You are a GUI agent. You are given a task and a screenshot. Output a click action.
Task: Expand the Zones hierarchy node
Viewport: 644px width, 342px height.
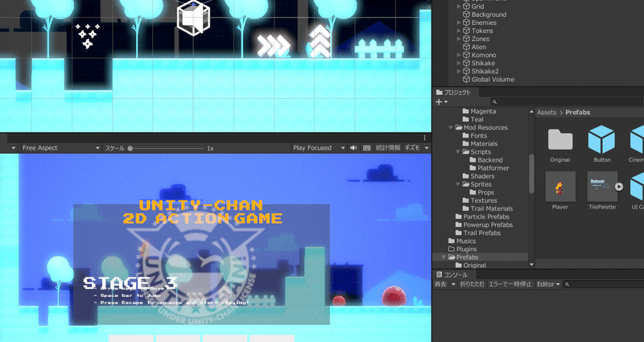(x=459, y=39)
